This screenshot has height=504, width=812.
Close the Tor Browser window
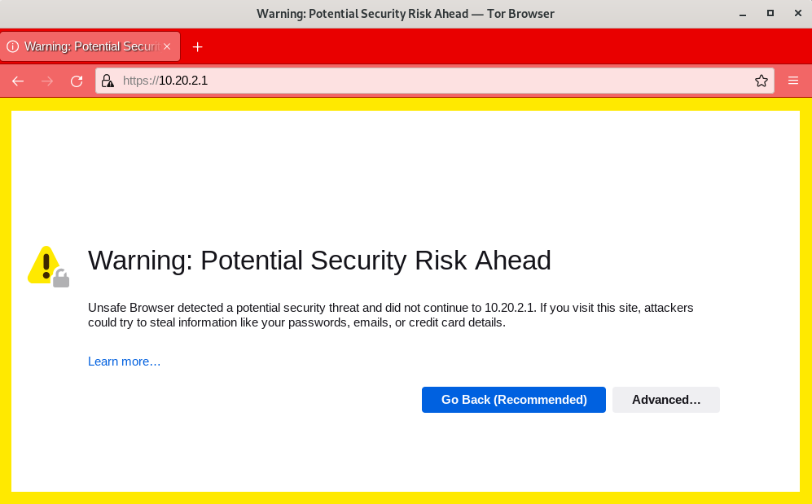coord(796,14)
